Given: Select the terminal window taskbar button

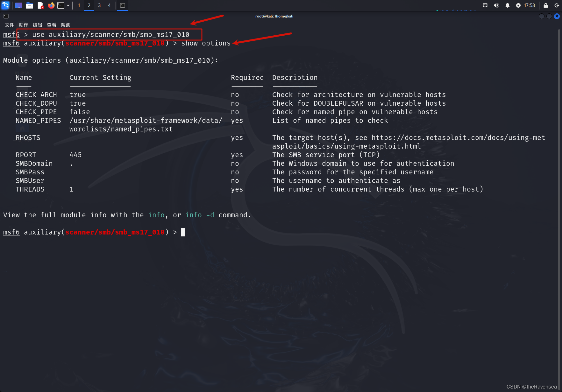Looking at the screenshot, I should [123, 5].
